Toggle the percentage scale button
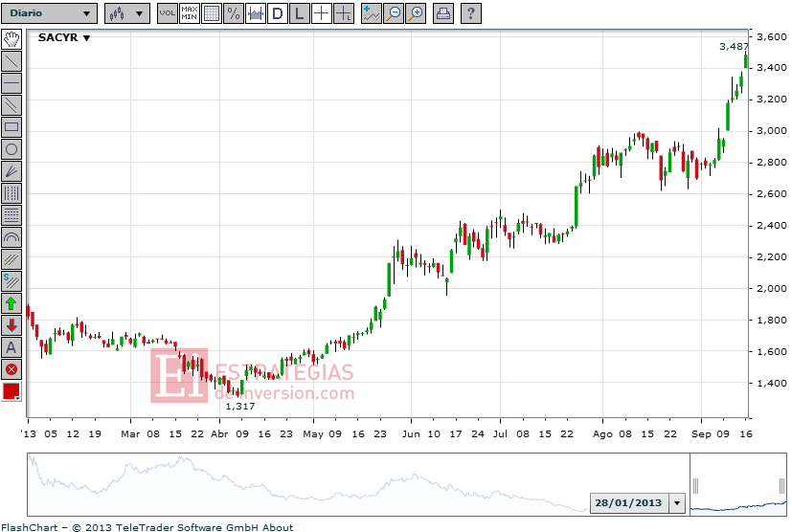This screenshot has width=792, height=532. pos(234,13)
